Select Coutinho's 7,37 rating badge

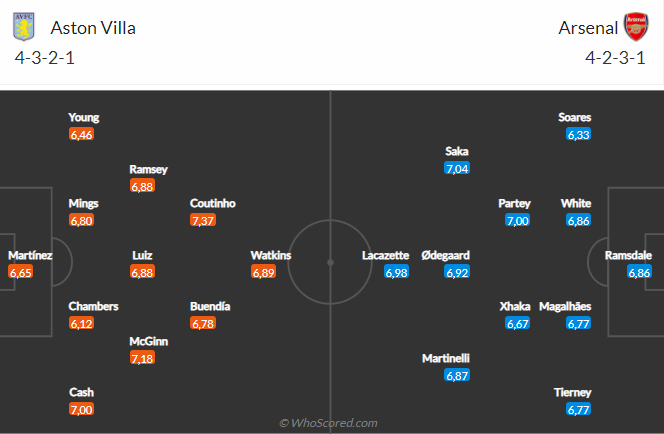[205, 220]
